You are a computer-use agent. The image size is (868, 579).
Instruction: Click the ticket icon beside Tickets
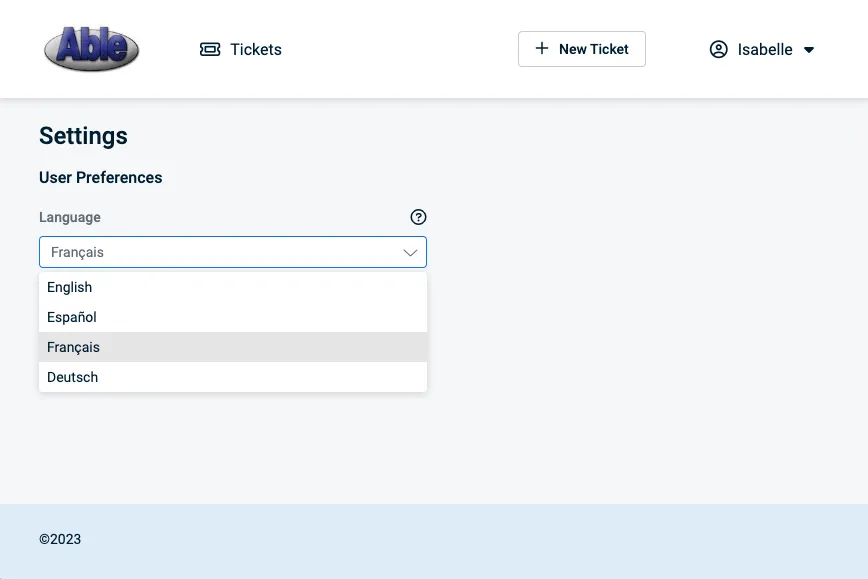pos(210,49)
